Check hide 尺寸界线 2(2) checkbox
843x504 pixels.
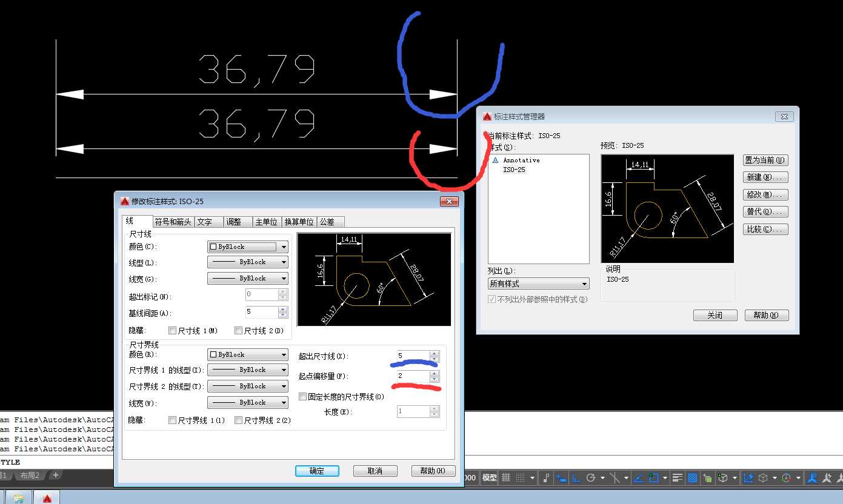click(x=238, y=420)
